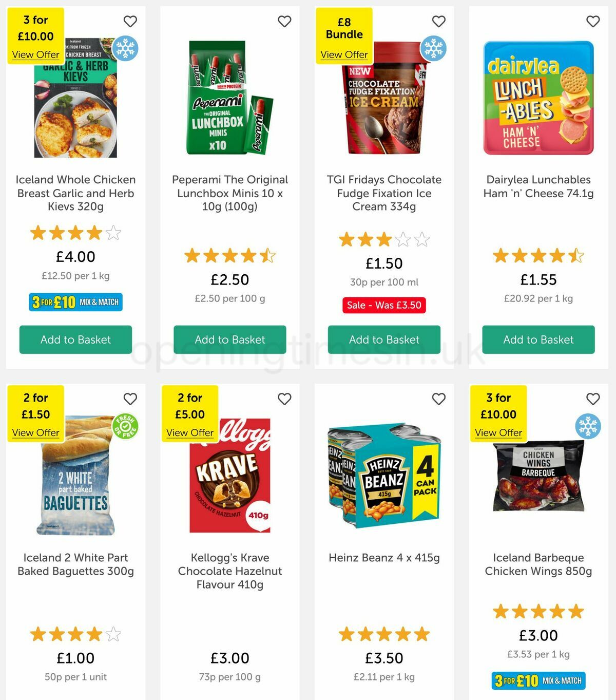Click heart icon on Dairylea Lunchables
Viewport: 616px width, 700px height.
click(593, 21)
